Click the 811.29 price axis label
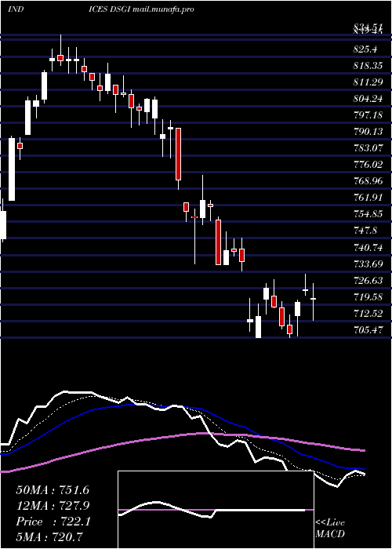392x549 pixels. coord(367,82)
